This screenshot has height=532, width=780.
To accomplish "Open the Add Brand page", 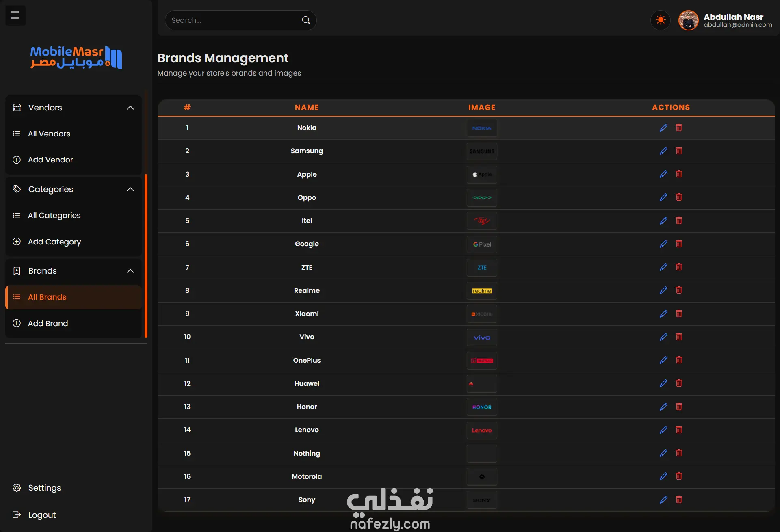I will click(x=48, y=323).
